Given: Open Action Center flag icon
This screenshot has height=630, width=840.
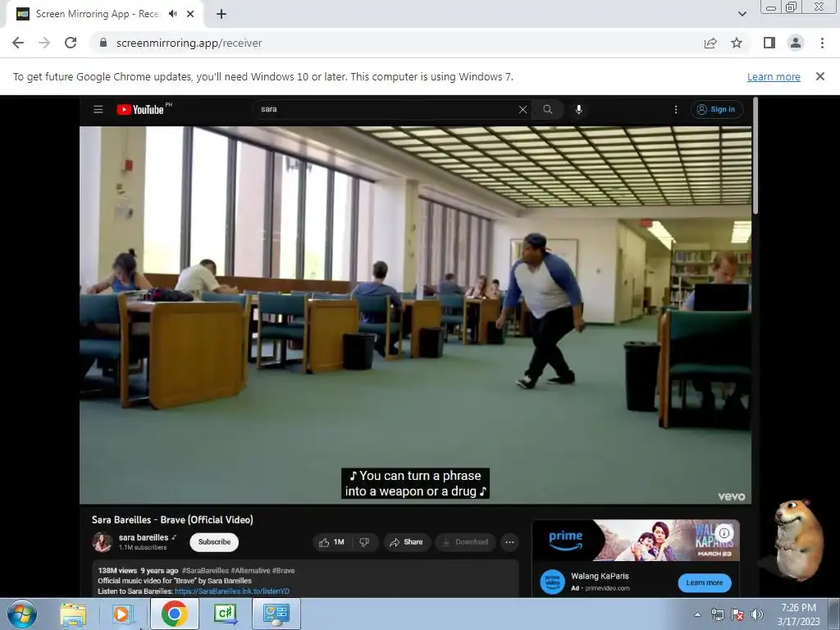Looking at the screenshot, I should click(x=737, y=614).
